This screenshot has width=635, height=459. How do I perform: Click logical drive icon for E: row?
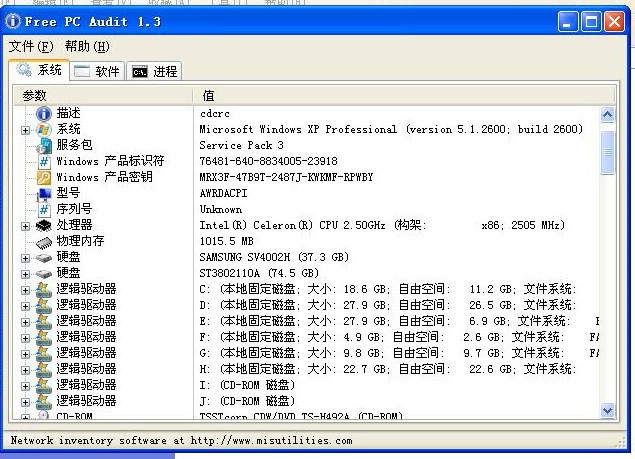point(44,322)
